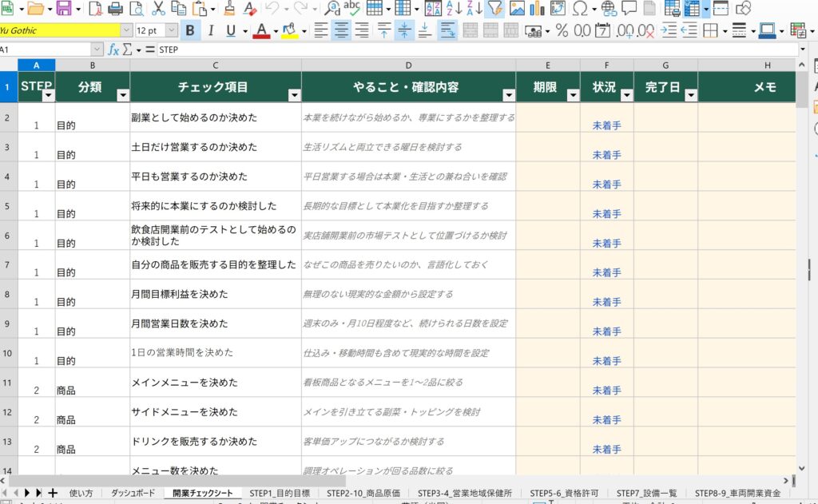Open the Function Wizard fx icon

113,50
